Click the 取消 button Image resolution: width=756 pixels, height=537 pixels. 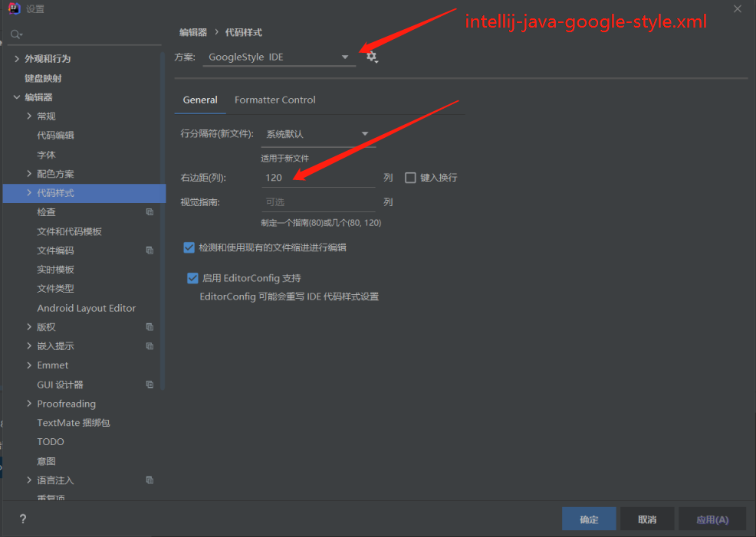(x=647, y=519)
